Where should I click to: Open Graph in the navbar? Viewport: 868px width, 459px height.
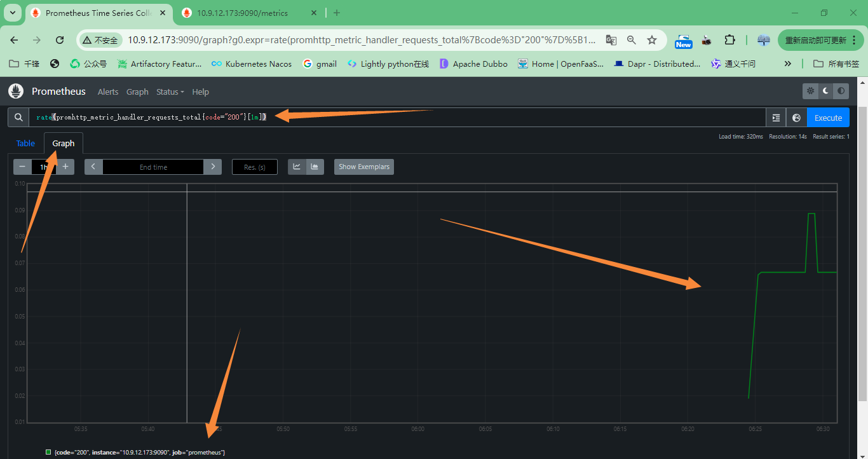tap(137, 92)
